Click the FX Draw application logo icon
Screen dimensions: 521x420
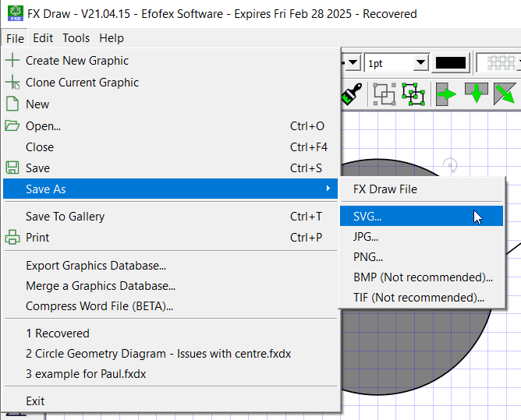[x=15, y=13]
